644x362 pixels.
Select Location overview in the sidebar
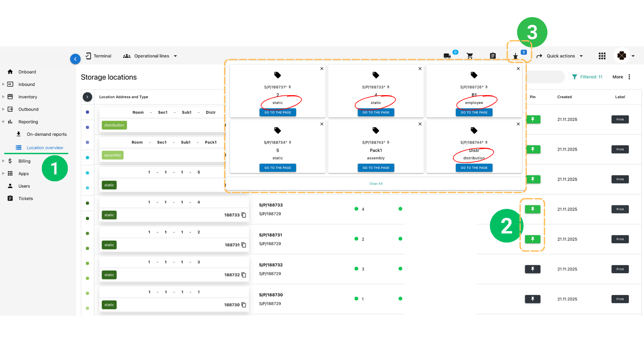(45, 147)
